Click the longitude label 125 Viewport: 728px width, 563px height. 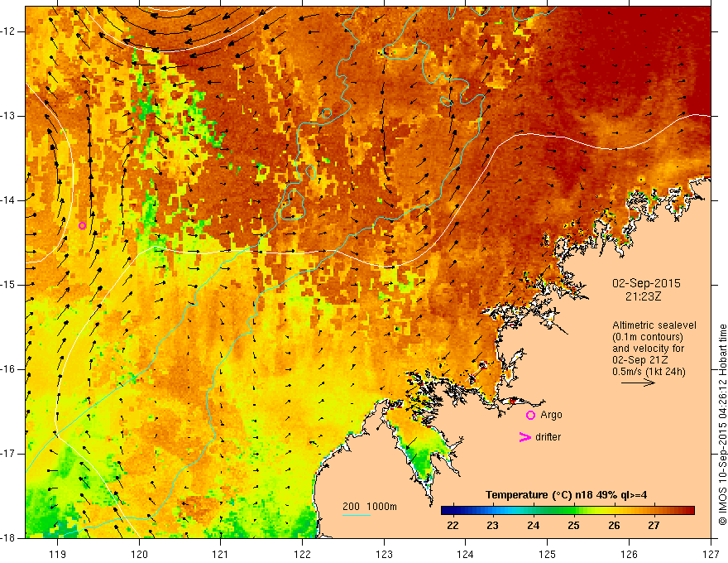pos(548,554)
